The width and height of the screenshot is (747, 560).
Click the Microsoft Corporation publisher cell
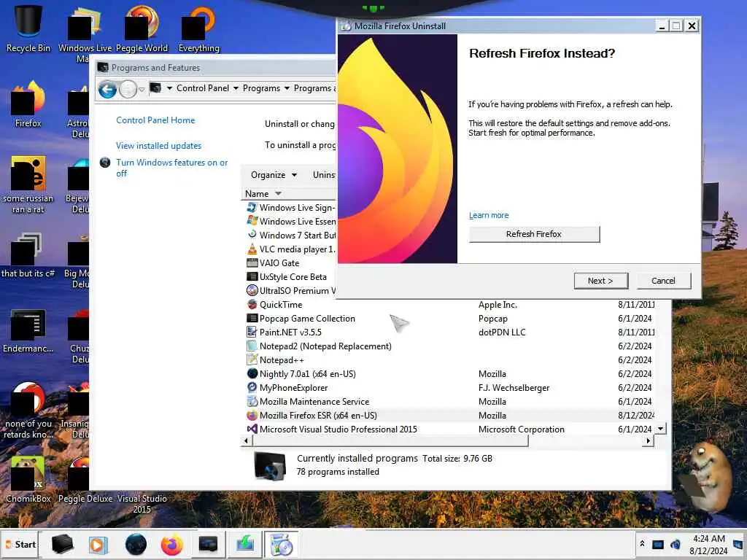(522, 429)
